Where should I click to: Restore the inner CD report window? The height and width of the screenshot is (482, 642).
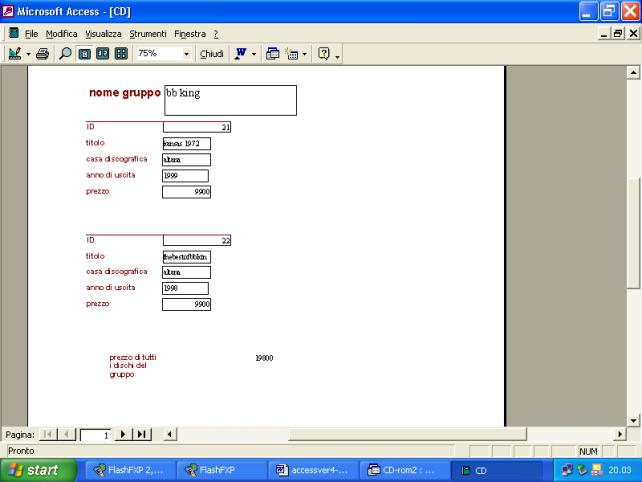pyautogui.click(x=618, y=34)
